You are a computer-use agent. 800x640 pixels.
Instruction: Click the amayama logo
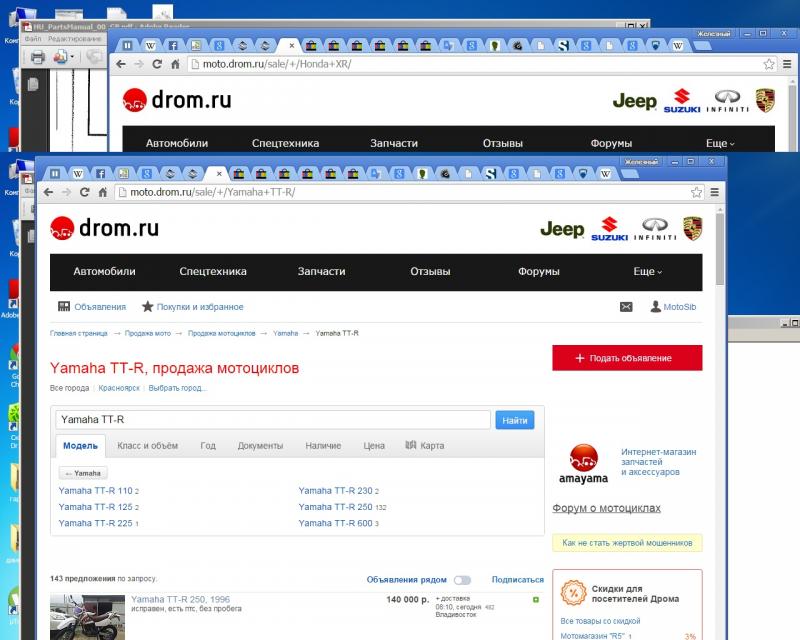point(584,464)
